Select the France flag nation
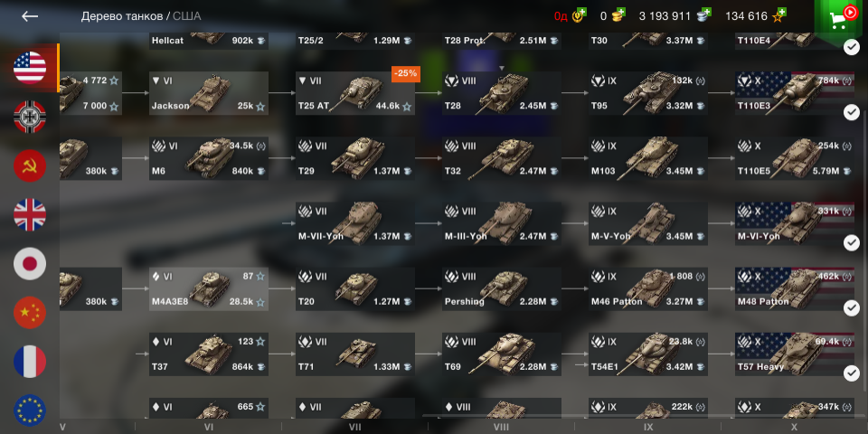 pyautogui.click(x=30, y=362)
